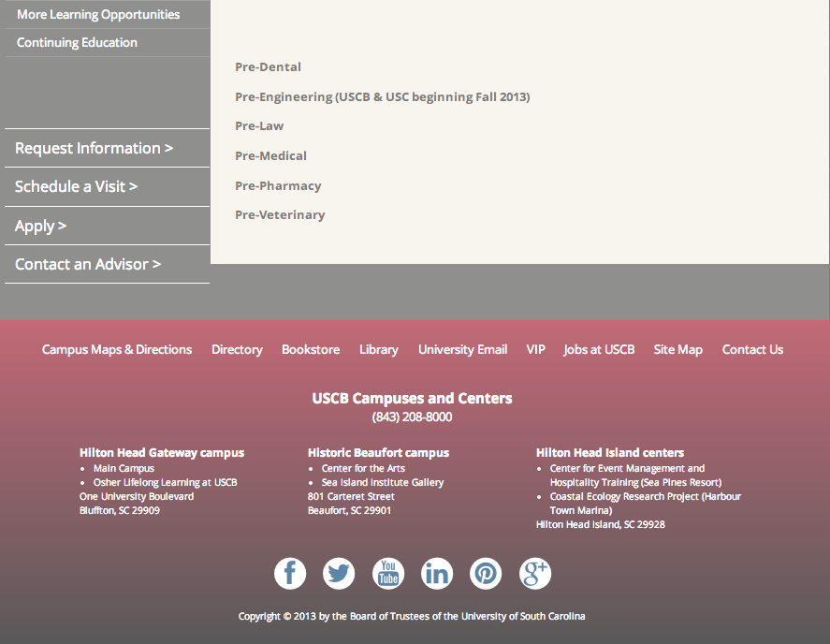Click the One University Boulevard address
The image size is (830, 644).
(x=137, y=496)
